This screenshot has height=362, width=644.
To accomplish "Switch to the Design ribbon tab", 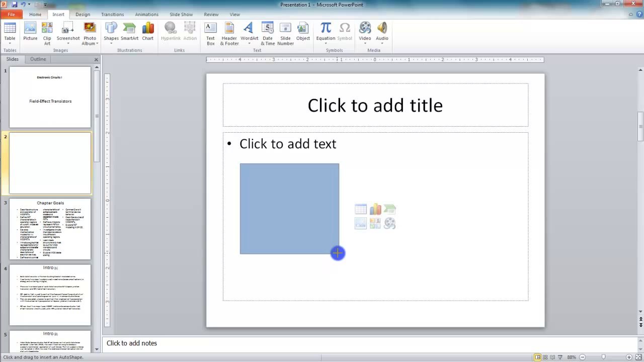I will point(83,15).
